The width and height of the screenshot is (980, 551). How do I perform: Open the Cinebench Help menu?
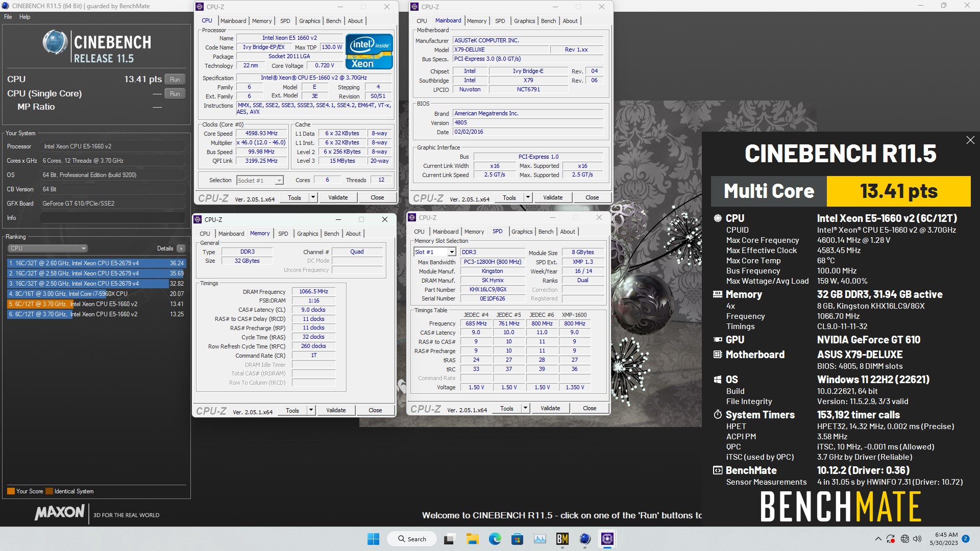click(x=24, y=17)
